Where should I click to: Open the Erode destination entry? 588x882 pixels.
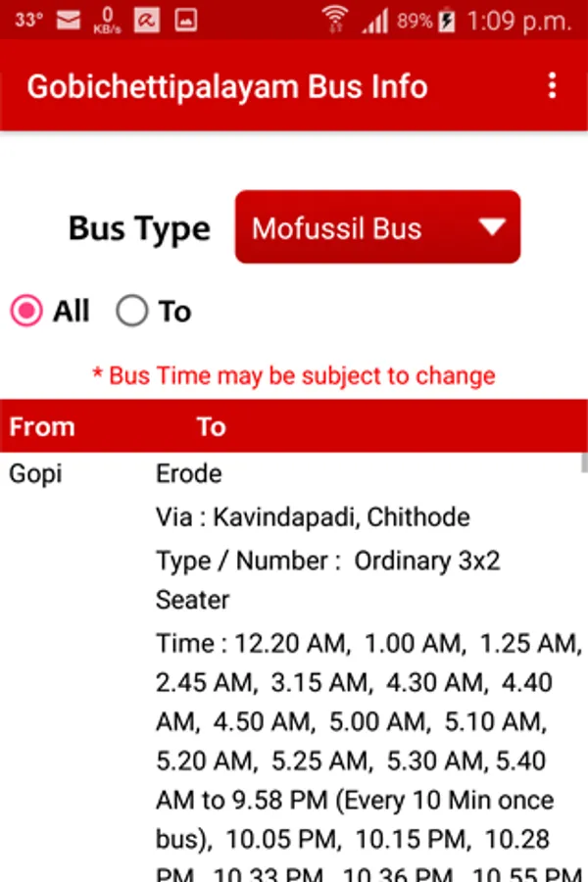pos(188,473)
